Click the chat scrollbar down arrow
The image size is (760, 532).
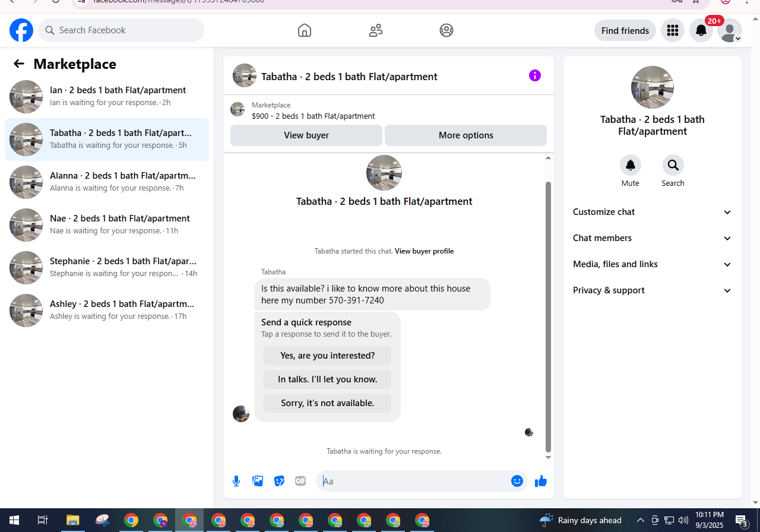pyautogui.click(x=548, y=457)
